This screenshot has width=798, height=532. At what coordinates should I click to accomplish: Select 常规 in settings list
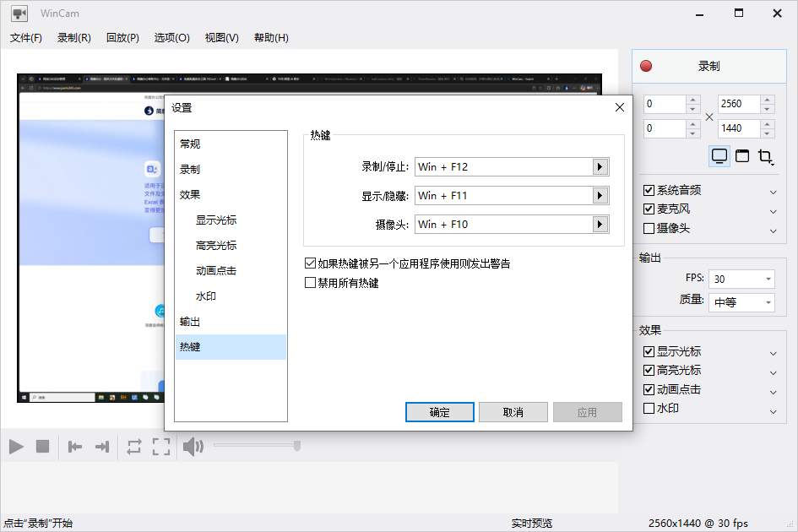[x=231, y=144]
